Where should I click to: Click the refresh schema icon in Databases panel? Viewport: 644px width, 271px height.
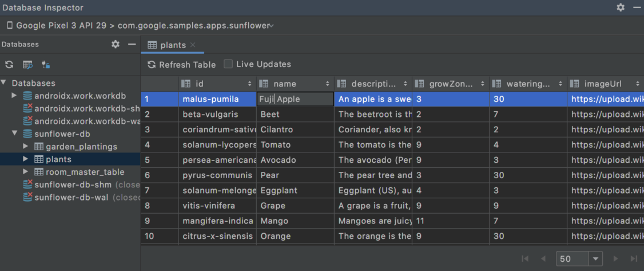pyautogui.click(x=9, y=65)
